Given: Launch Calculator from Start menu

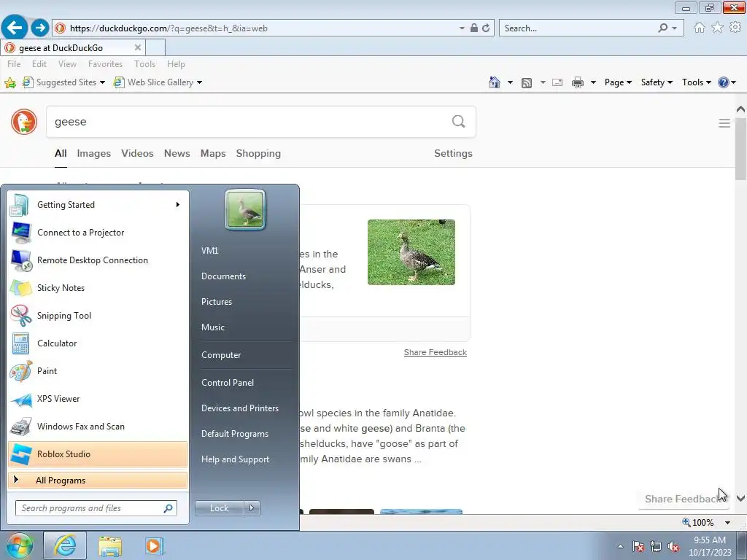Looking at the screenshot, I should pos(98,343).
